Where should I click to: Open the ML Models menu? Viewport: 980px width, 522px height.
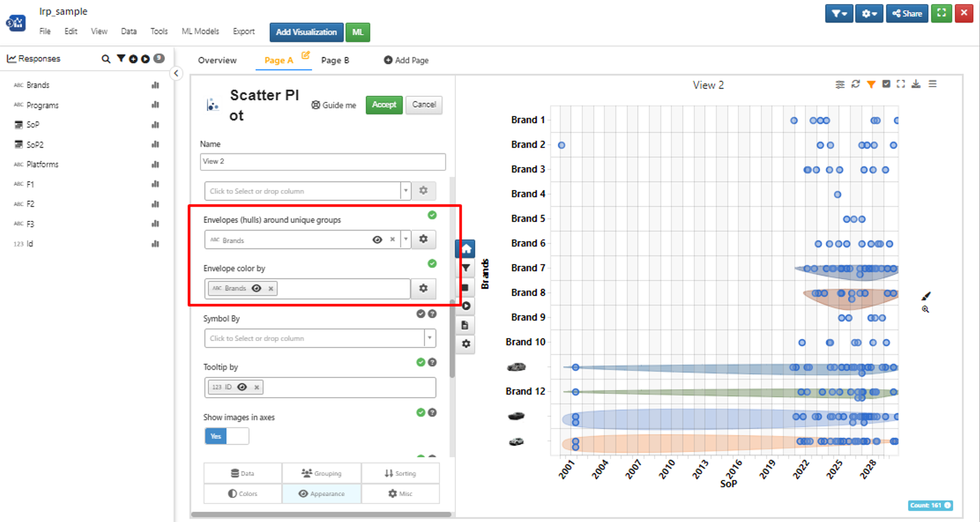200,31
